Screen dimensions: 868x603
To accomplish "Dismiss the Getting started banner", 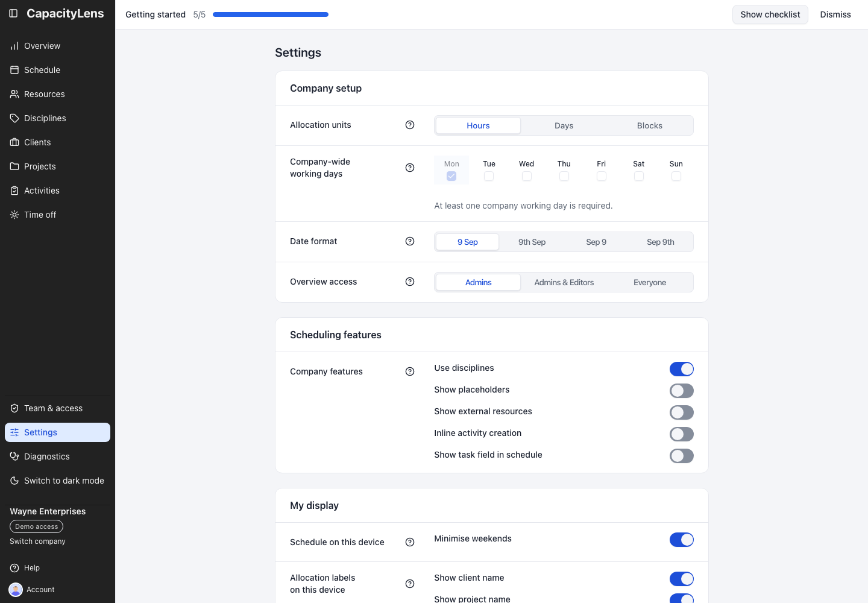I will click(835, 14).
